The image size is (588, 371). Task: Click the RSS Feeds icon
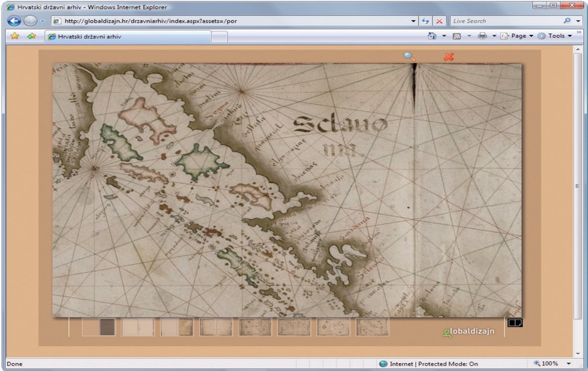point(457,36)
